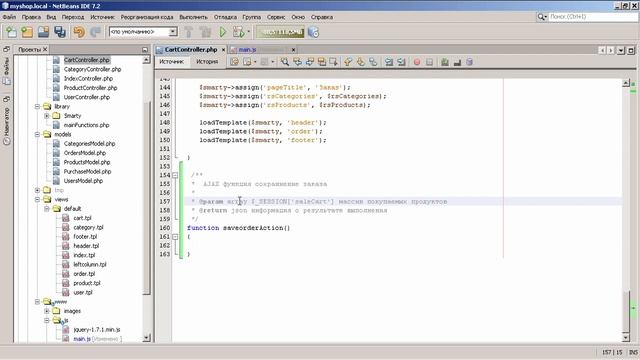Open the Debug Project dropdown arrow
This screenshot has width=640, height=360.
pos(249,32)
